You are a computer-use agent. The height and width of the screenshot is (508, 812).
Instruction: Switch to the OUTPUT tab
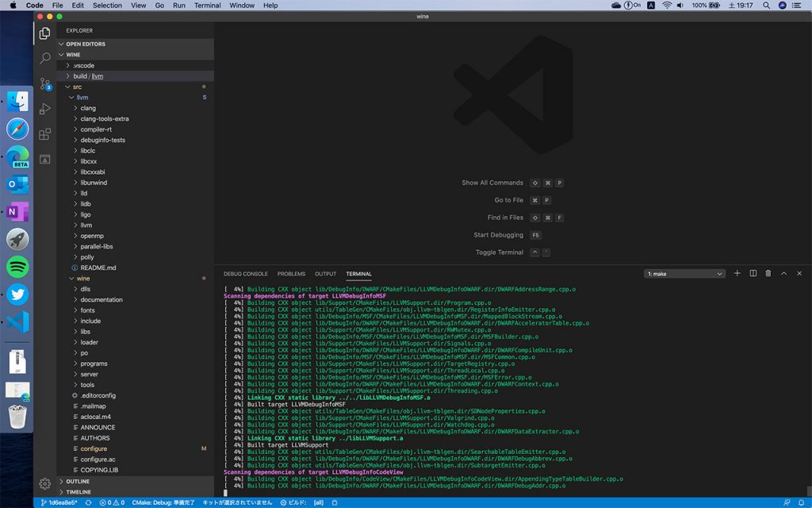coord(325,274)
